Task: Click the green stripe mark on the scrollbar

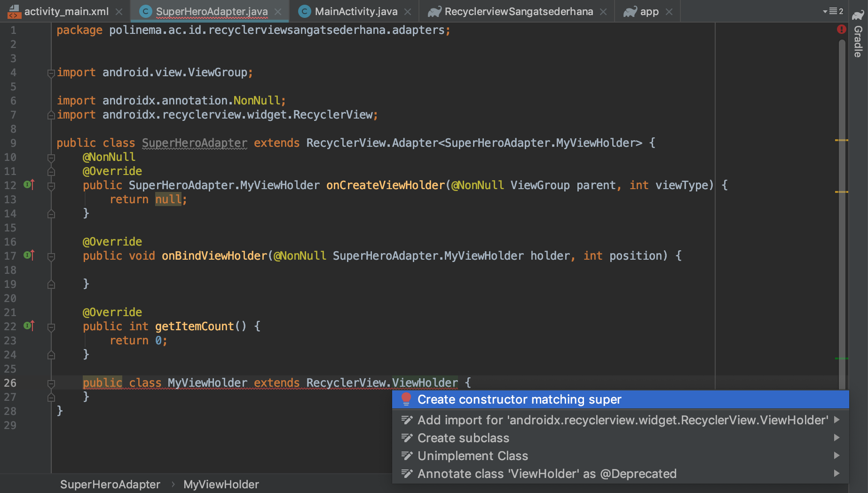Action: (x=842, y=358)
